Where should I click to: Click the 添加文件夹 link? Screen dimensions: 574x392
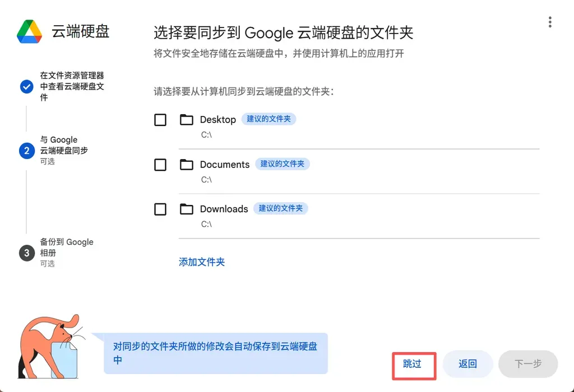pyautogui.click(x=202, y=262)
